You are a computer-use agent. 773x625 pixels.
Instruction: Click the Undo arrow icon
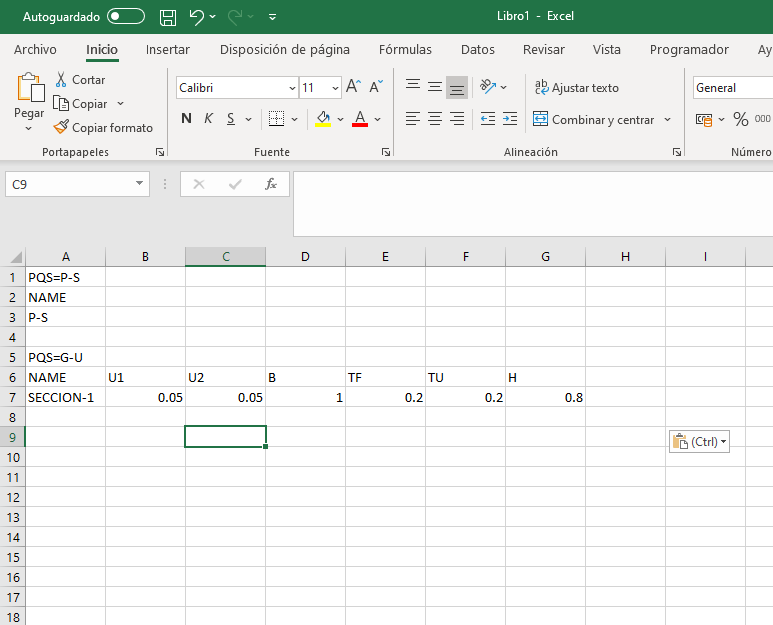click(196, 17)
